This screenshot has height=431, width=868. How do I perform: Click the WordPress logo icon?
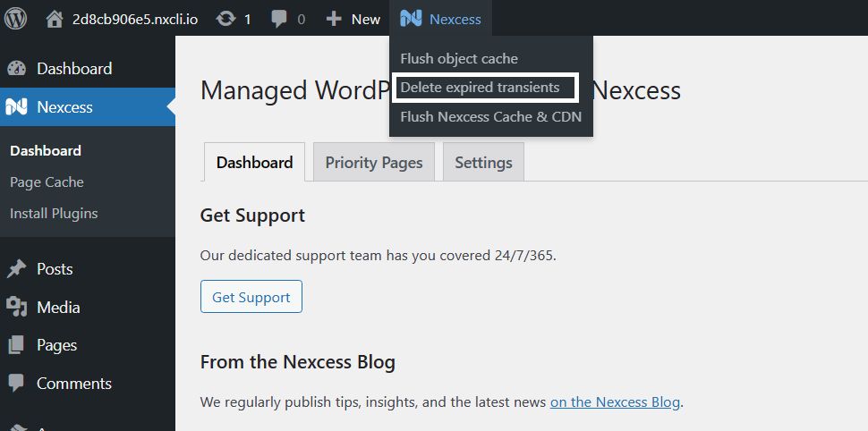pyautogui.click(x=15, y=19)
